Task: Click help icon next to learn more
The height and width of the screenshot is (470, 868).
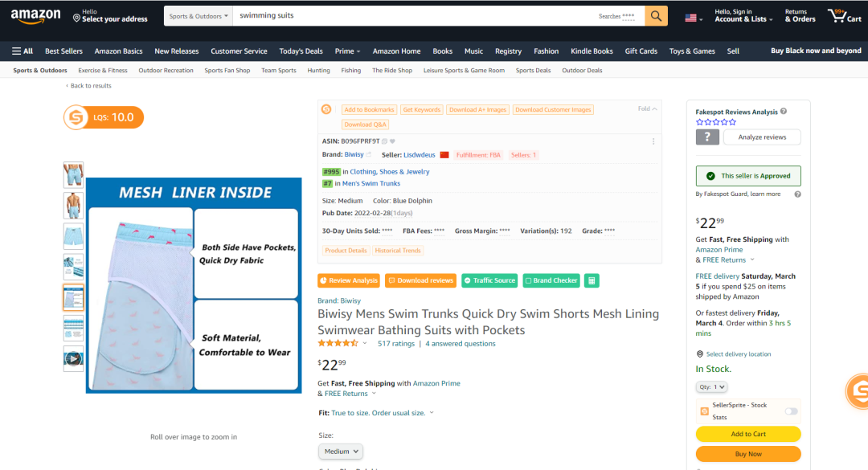Action: coord(798,194)
